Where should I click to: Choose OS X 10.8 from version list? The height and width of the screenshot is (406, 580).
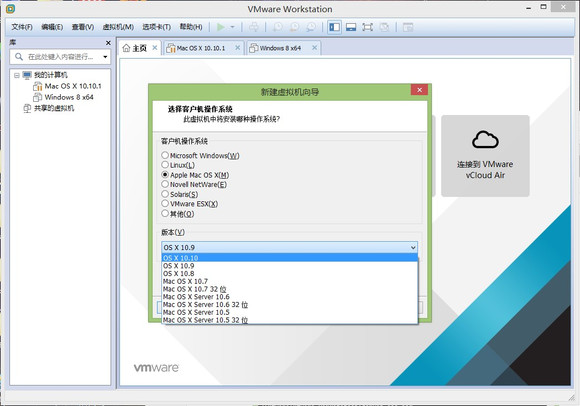[x=290, y=274]
